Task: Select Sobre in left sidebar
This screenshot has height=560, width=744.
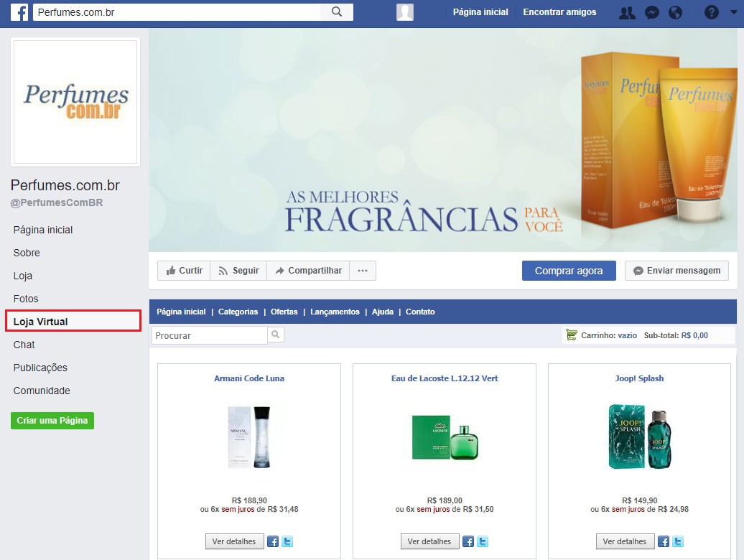Action: [27, 253]
